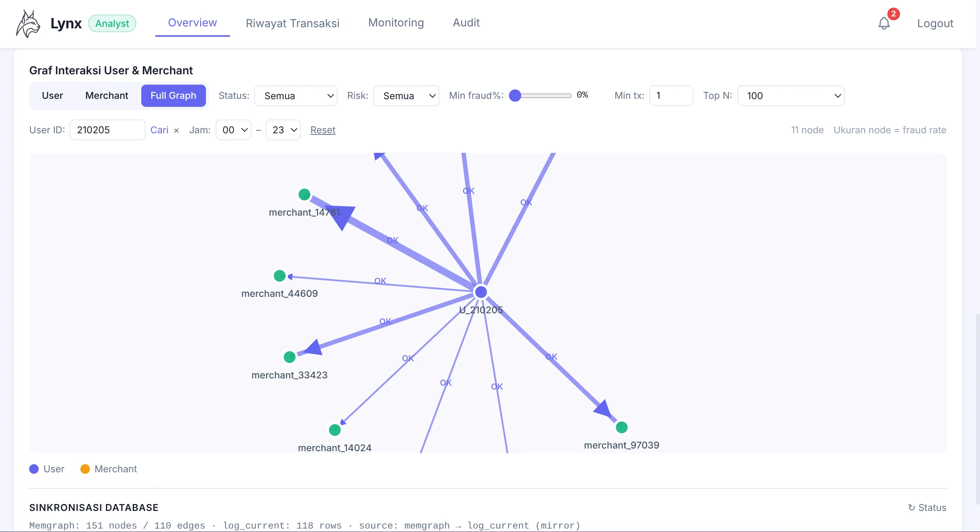Click the Reset link
The width and height of the screenshot is (980, 532).
[x=323, y=130]
